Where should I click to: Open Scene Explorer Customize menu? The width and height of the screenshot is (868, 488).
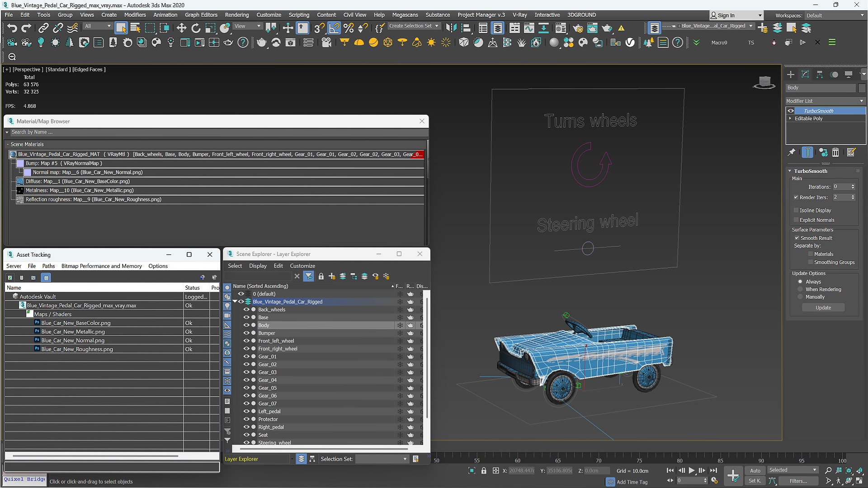[302, 266]
